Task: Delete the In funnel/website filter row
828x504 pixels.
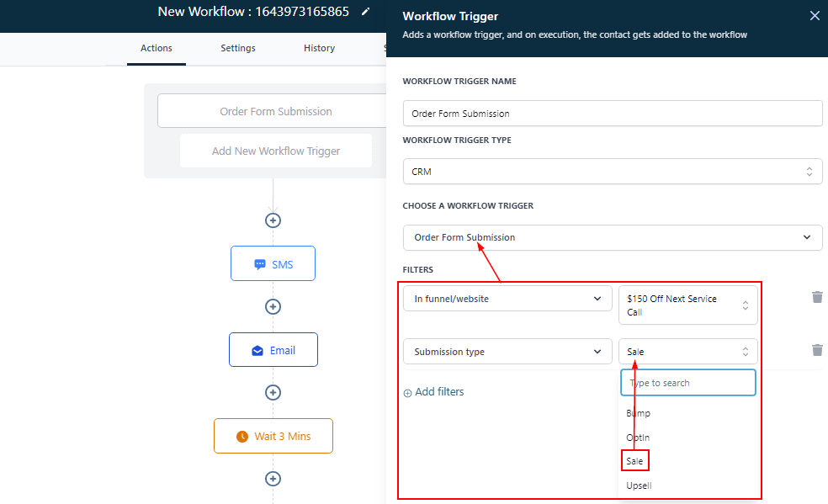Action: coord(817,297)
